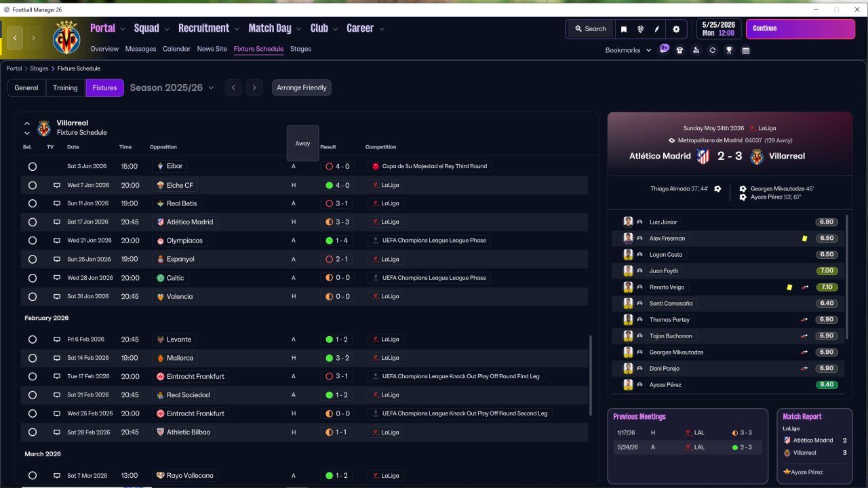Click the TV icon on Olympiacos row
Image resolution: width=868 pixels, height=488 pixels.
click(57, 241)
